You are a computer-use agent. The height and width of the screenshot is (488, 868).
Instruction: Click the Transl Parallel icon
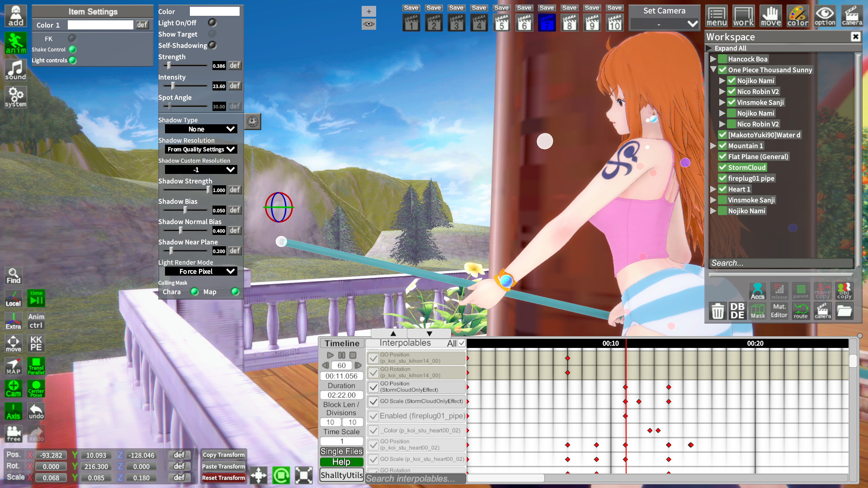pyautogui.click(x=36, y=366)
